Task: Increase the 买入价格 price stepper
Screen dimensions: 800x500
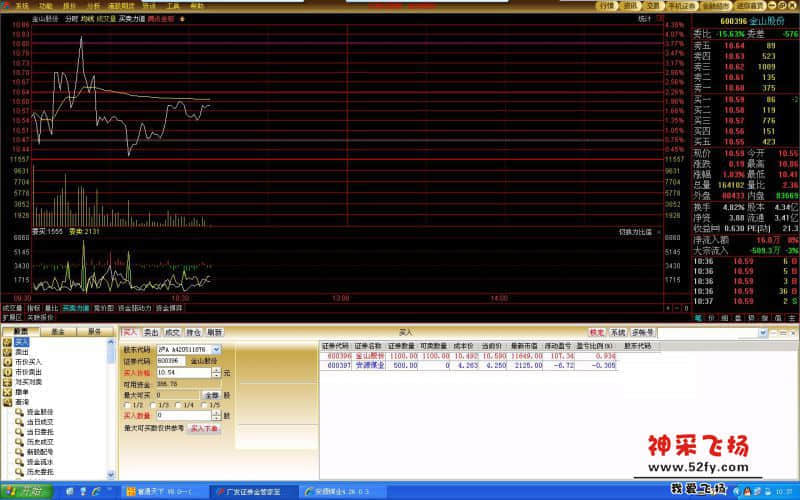Action: pos(215,370)
